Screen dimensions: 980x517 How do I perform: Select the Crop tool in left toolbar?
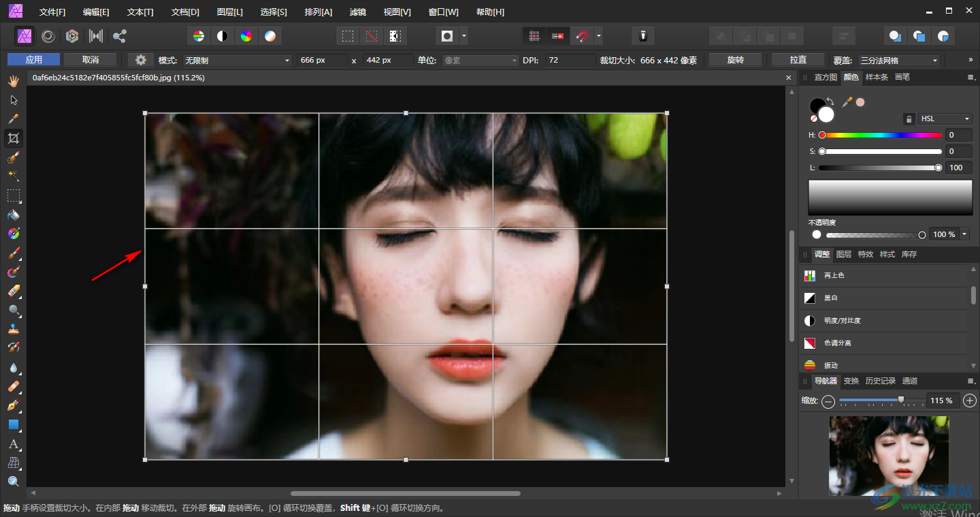pos(13,138)
